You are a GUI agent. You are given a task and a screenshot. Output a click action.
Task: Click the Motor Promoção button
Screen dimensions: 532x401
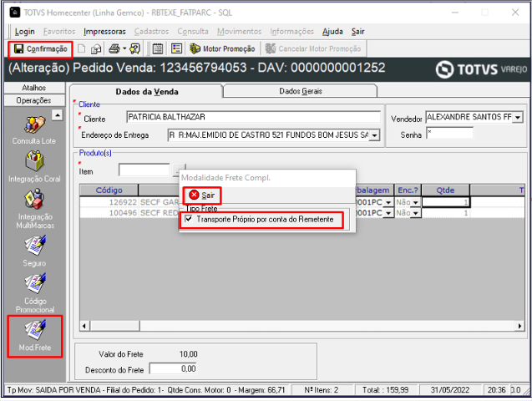point(222,48)
